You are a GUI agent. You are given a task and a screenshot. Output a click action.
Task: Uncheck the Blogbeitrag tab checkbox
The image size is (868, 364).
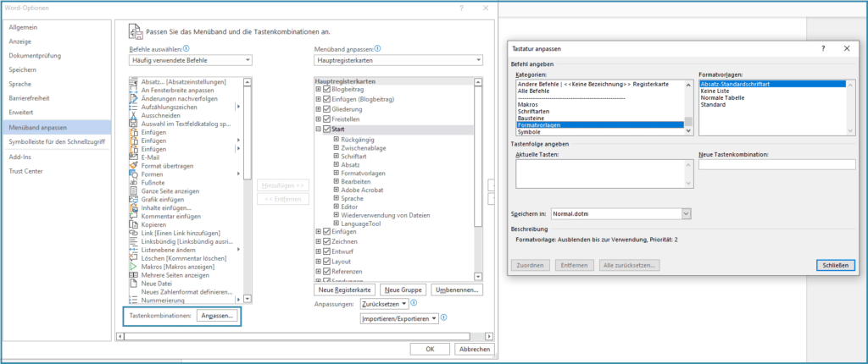(326, 89)
